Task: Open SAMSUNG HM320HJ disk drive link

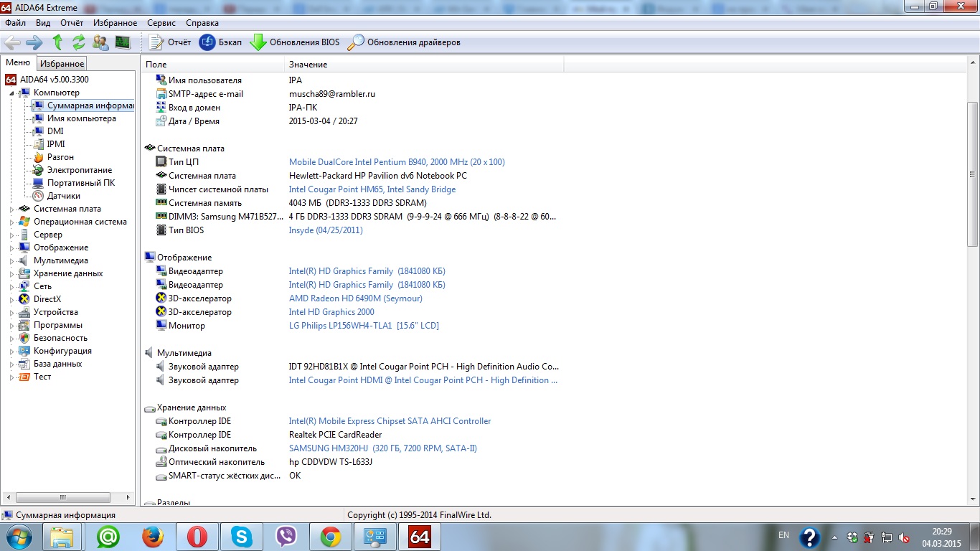Action: pos(382,448)
